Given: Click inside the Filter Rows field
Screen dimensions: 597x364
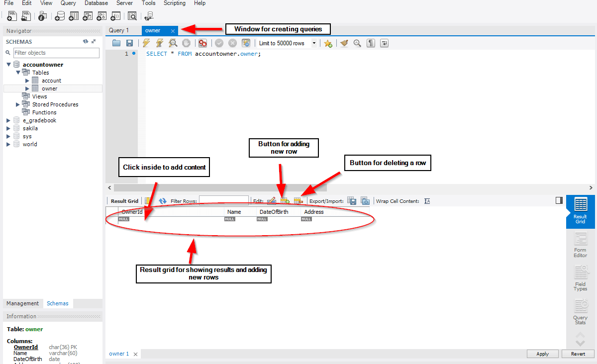Looking at the screenshot, I should click(224, 200).
